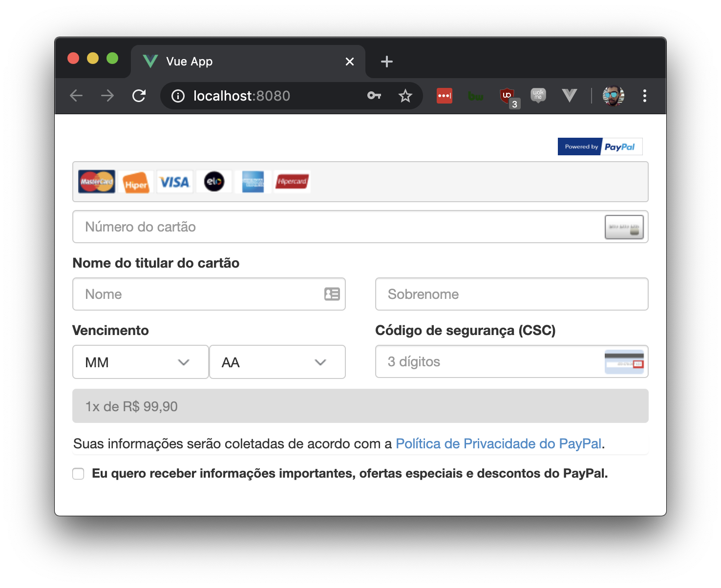Open Política de Privacidade do PayPal link
Viewport: 721px width, 588px height.
click(499, 443)
